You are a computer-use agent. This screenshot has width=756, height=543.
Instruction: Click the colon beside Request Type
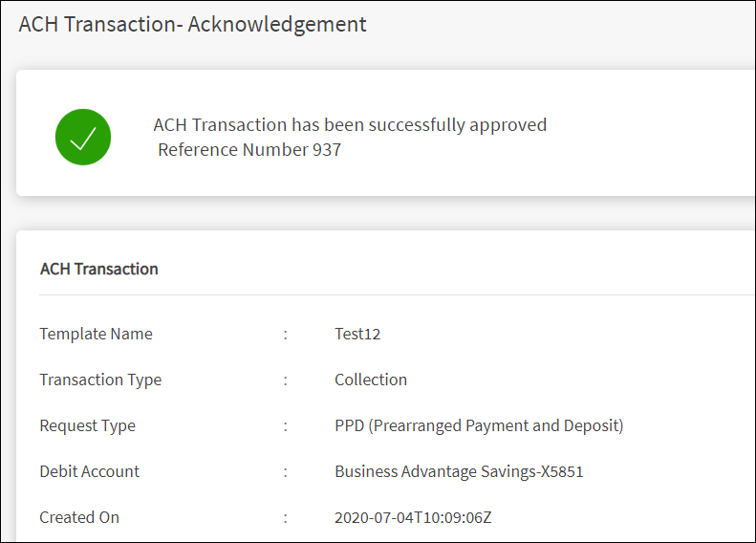tap(285, 426)
